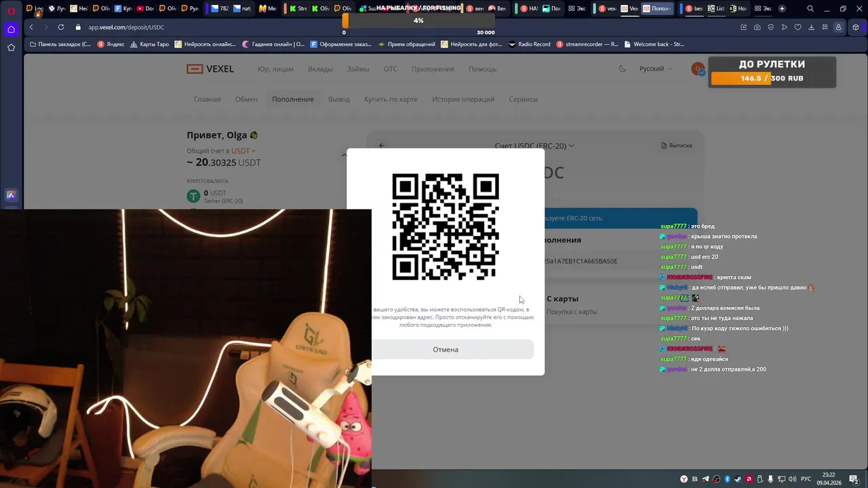
Task: Click the user avatar near language selector
Action: pos(698,68)
